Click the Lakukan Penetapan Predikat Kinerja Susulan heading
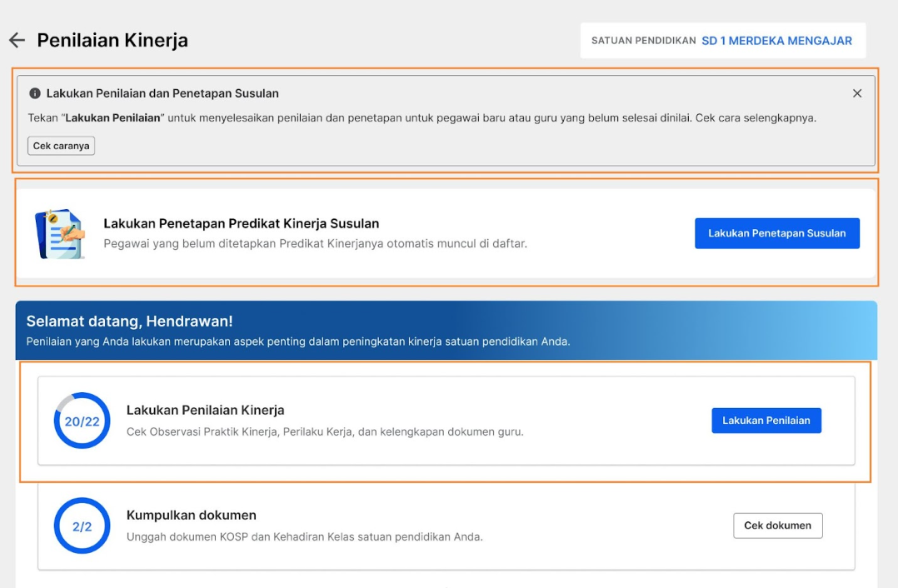Image resolution: width=898 pixels, height=588 pixels. [241, 223]
